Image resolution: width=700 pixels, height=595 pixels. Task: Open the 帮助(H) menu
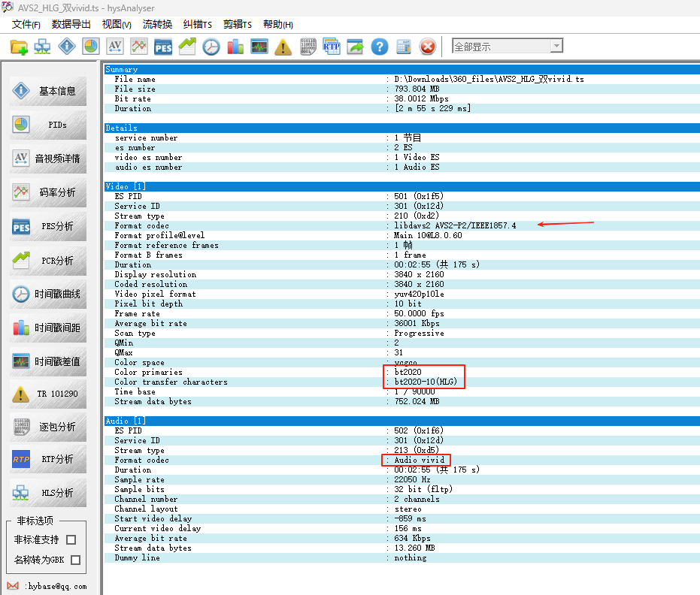[x=277, y=24]
